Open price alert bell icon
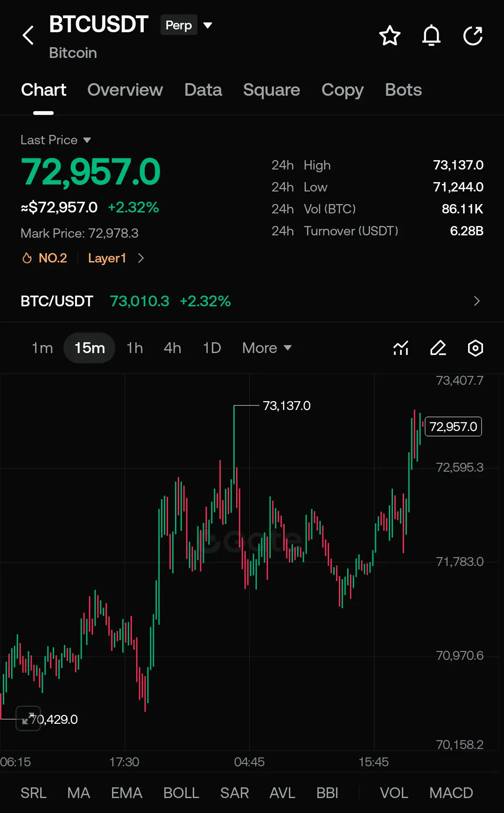The image size is (504, 813). pyautogui.click(x=431, y=35)
